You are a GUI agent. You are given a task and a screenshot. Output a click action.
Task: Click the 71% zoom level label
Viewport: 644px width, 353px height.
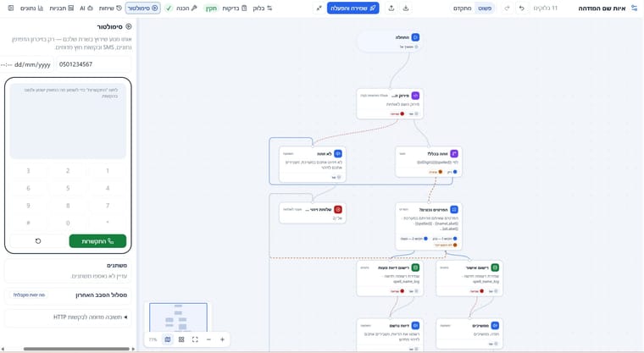point(153,339)
